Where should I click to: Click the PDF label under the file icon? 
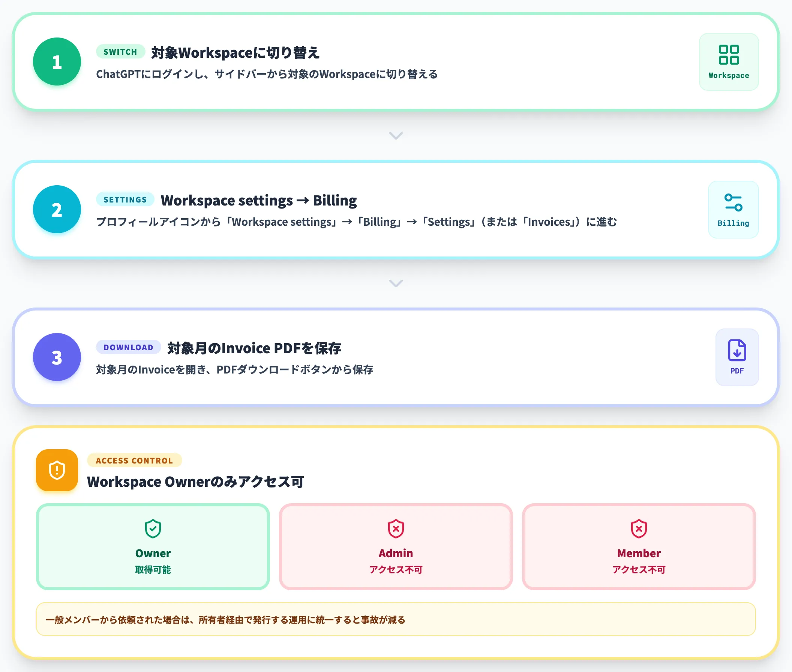(x=737, y=371)
